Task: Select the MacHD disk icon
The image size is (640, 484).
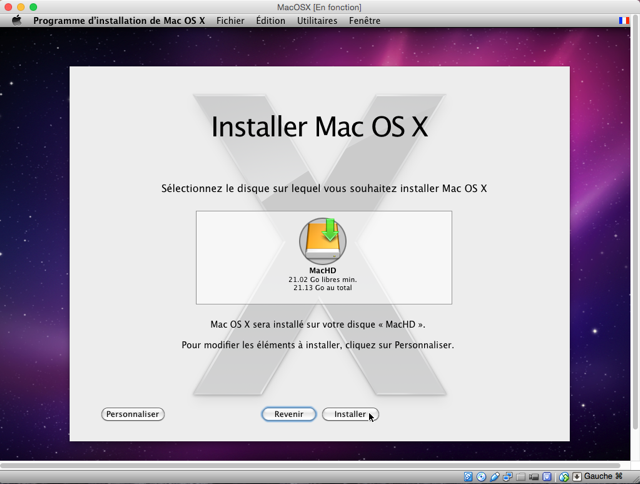Action: click(x=323, y=241)
